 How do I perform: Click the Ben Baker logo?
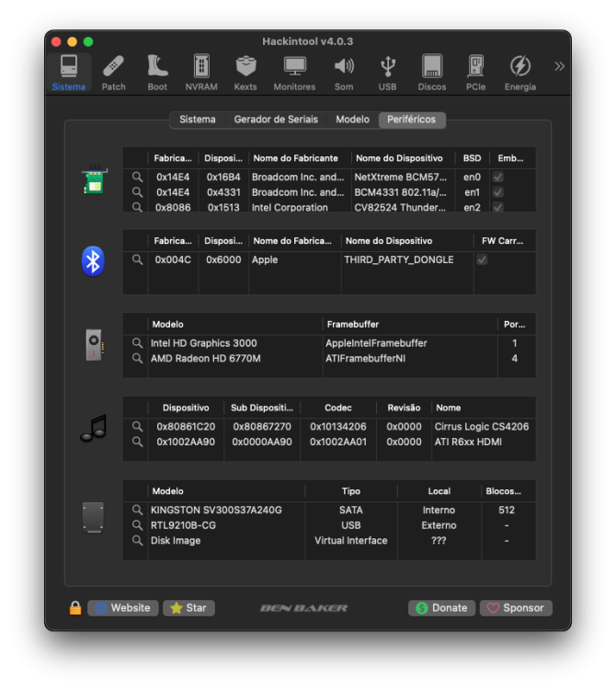(303, 608)
